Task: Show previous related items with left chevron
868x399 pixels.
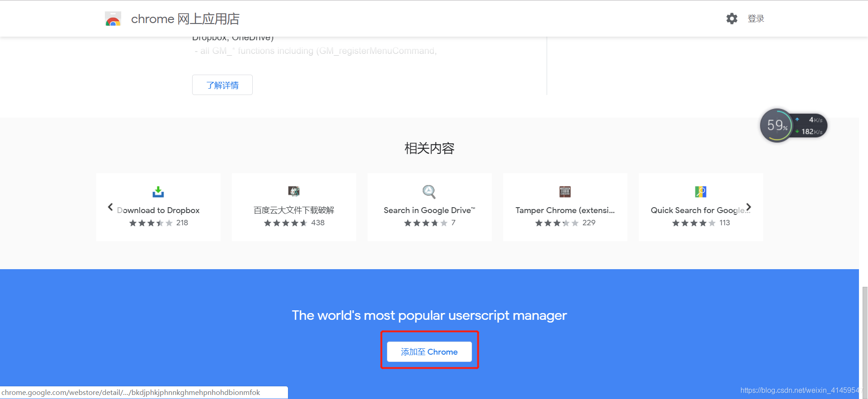Action: tap(110, 207)
